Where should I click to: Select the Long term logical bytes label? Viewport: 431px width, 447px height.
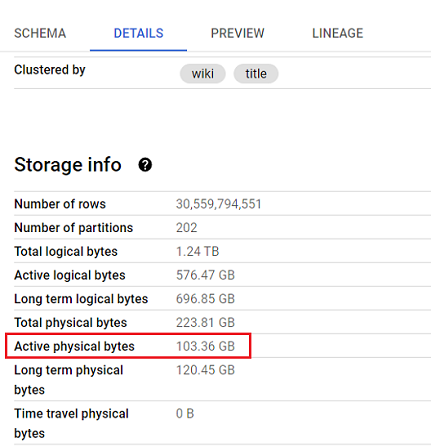click(x=81, y=299)
